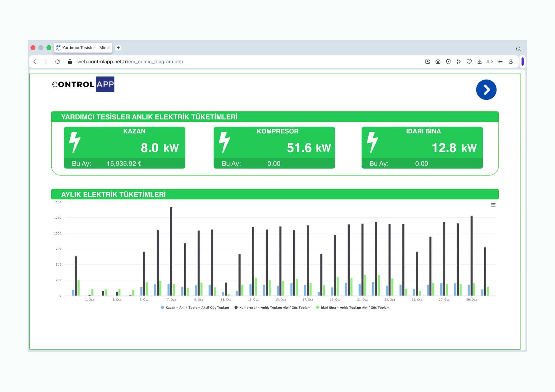The width and height of the screenshot is (555, 392).
Task: Toggle İdari Bina series in chart legend
Action: point(353,307)
